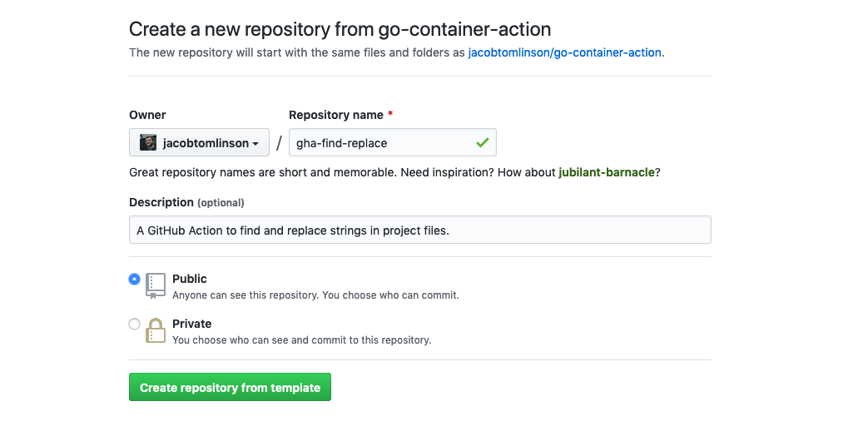Click the Owner label above the dropdown
This screenshot has width=868, height=431.
[147, 115]
